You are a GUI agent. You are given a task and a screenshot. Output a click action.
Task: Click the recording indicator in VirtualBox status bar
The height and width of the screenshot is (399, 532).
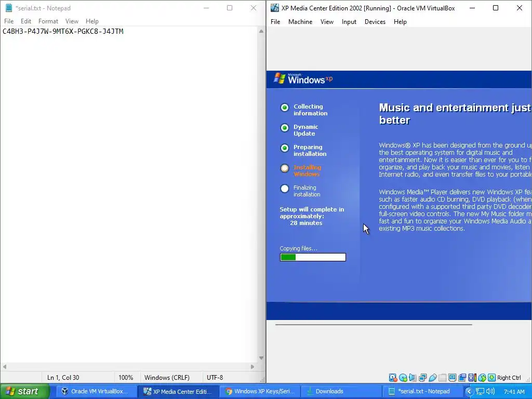(462, 378)
